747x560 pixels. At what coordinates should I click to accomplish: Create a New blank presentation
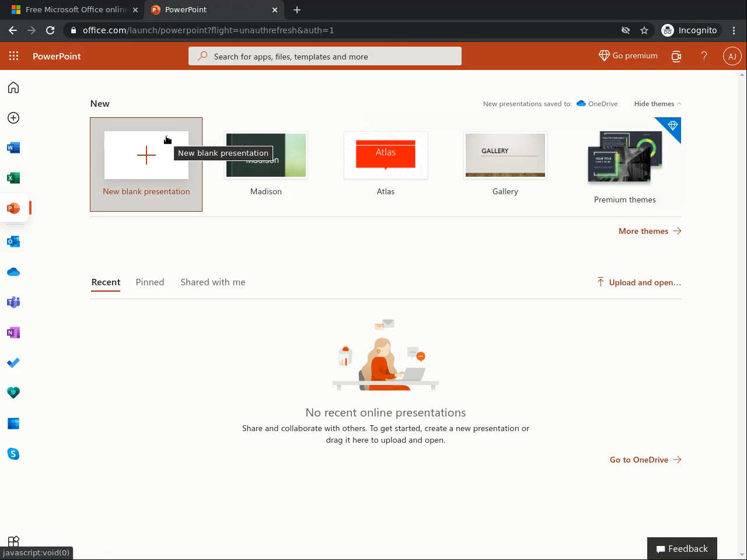[x=146, y=164]
